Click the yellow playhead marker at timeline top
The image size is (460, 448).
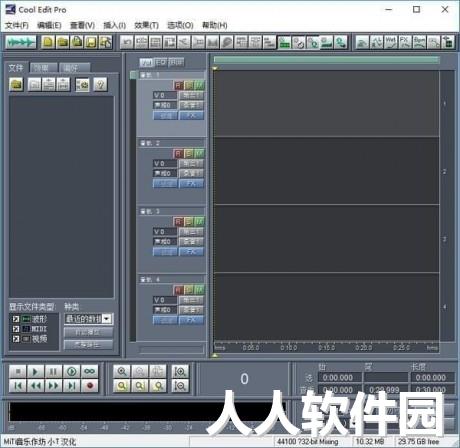(215, 68)
